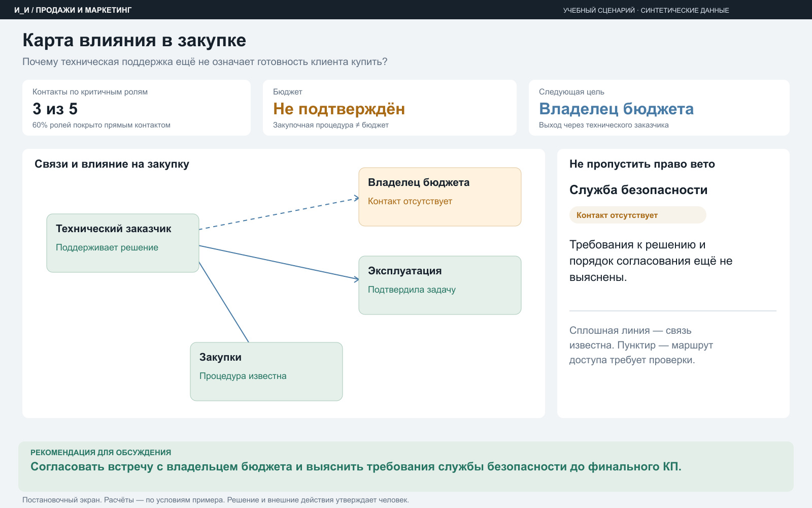Click 'Подтвердила задачу' in Эксплуатация node
The width and height of the screenshot is (812, 508).
pos(412,290)
